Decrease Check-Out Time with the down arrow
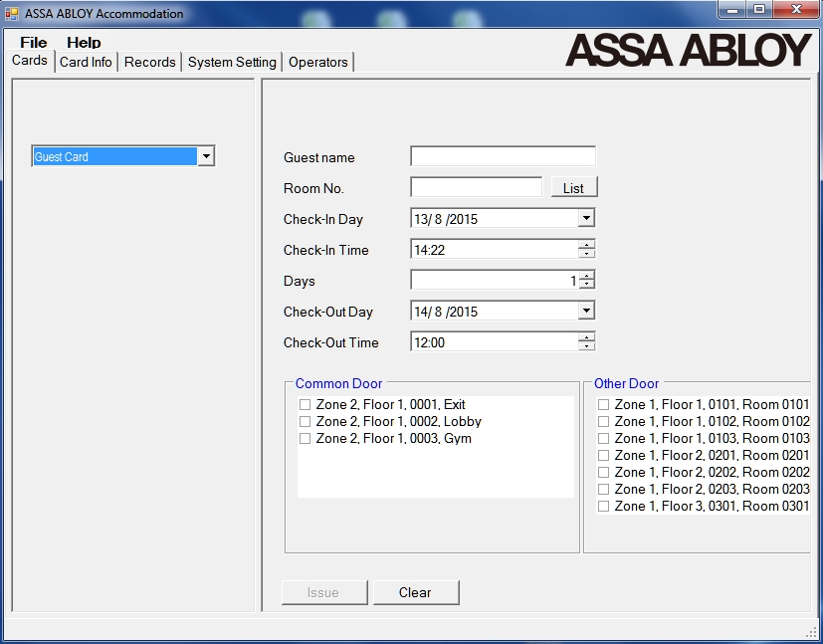 pos(587,346)
